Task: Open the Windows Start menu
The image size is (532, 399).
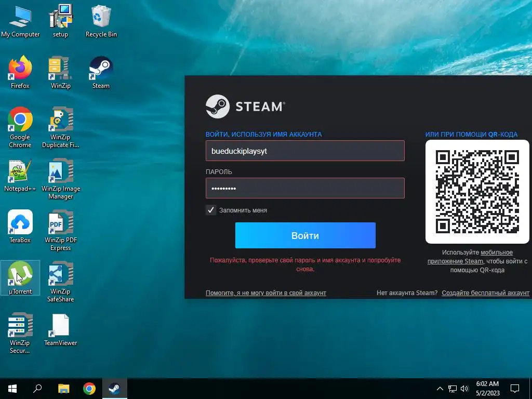Action: coord(12,389)
